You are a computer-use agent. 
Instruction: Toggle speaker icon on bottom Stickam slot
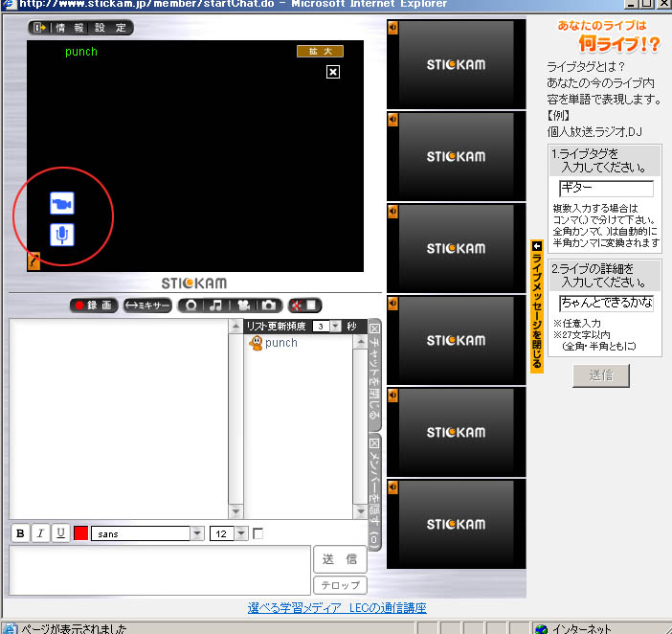(392, 487)
